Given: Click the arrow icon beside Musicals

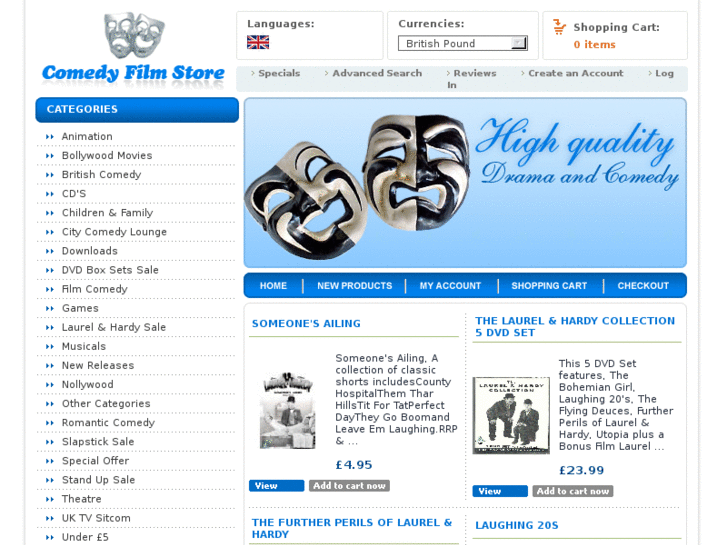Looking at the screenshot, I should point(50,346).
